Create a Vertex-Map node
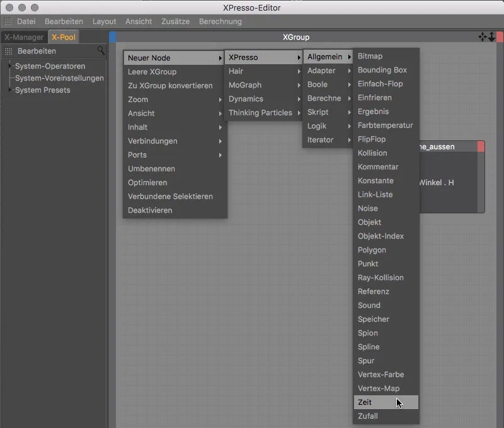Screen dimensions: 504x428 (x=386, y=388)
